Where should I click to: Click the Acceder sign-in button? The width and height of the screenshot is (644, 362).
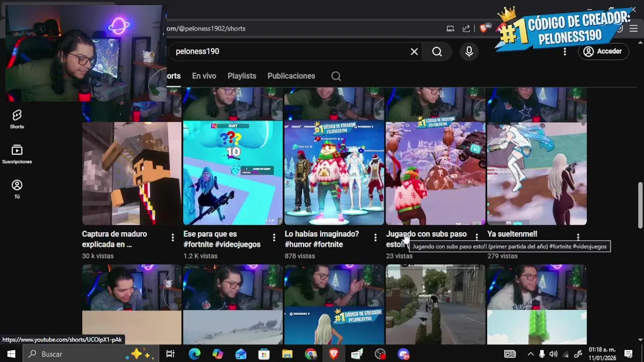(x=603, y=51)
